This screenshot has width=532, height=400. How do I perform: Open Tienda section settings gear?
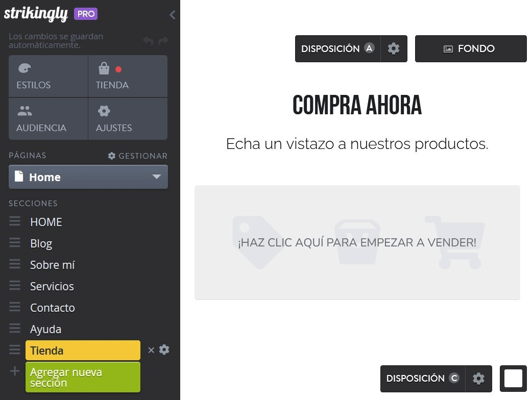164,349
